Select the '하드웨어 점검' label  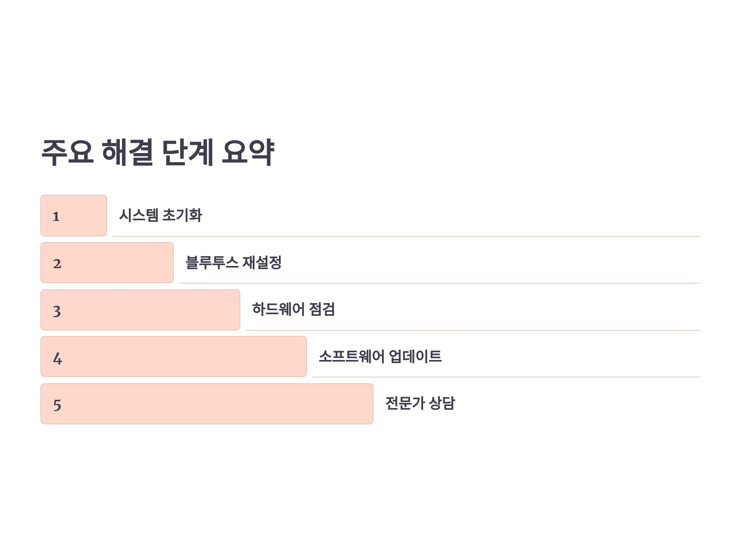pyautogui.click(x=294, y=309)
